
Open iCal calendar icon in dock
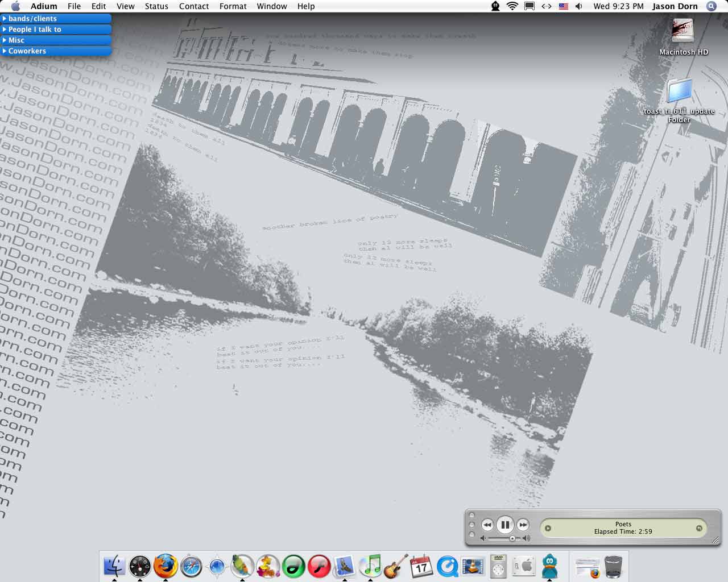click(x=421, y=566)
